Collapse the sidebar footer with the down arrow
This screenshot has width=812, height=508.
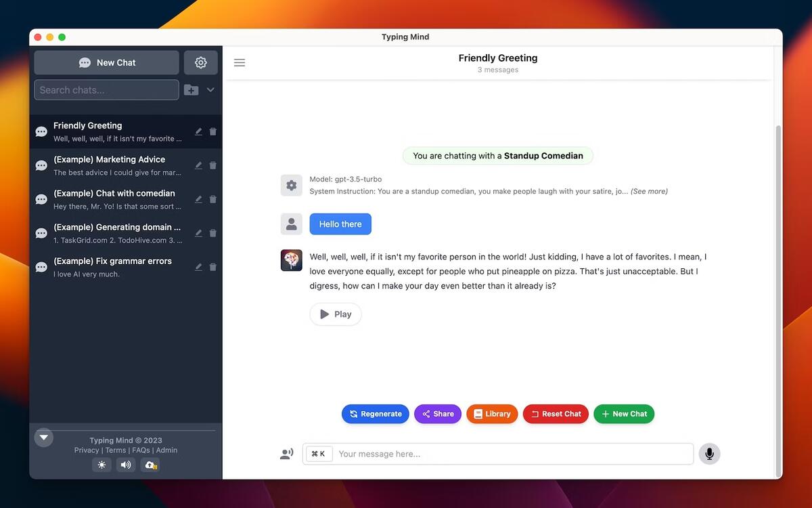click(44, 437)
